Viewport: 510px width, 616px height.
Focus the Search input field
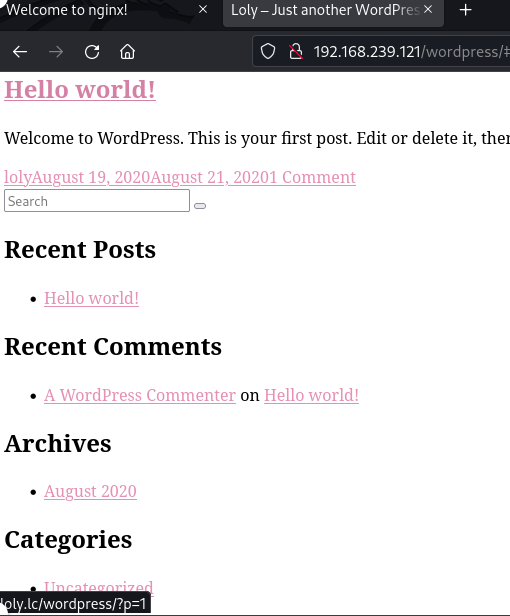point(97,201)
